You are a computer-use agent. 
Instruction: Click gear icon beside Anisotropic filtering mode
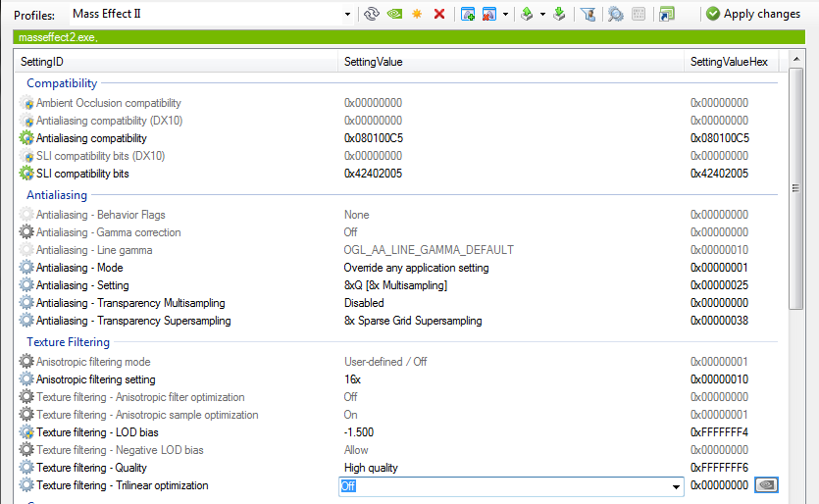[26, 362]
